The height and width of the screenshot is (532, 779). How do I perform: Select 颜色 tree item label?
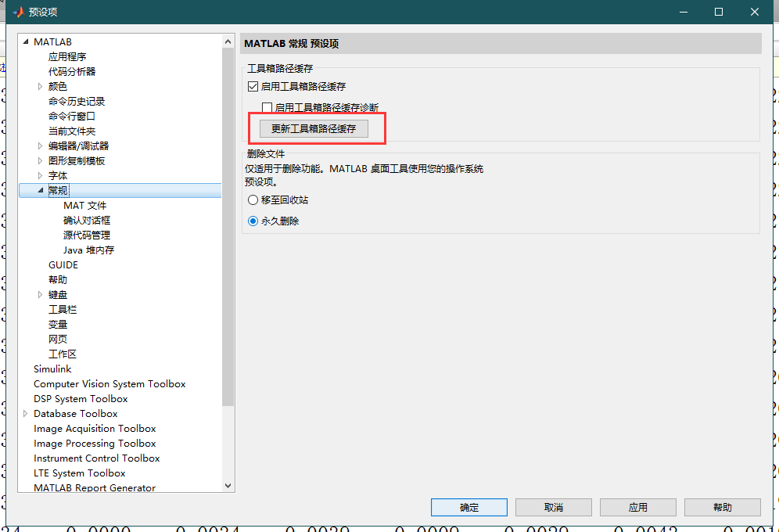click(x=58, y=86)
